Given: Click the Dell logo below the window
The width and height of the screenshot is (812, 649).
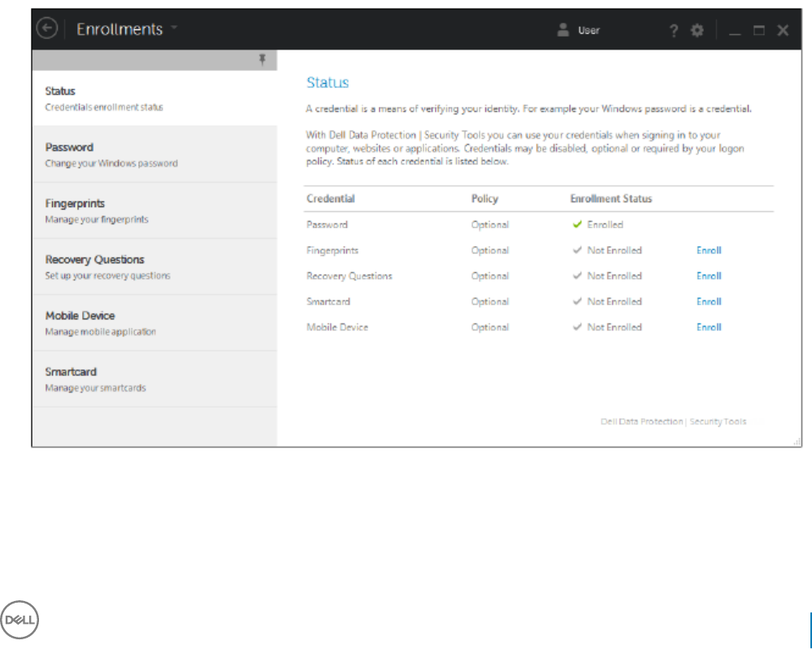Looking at the screenshot, I should (20, 620).
